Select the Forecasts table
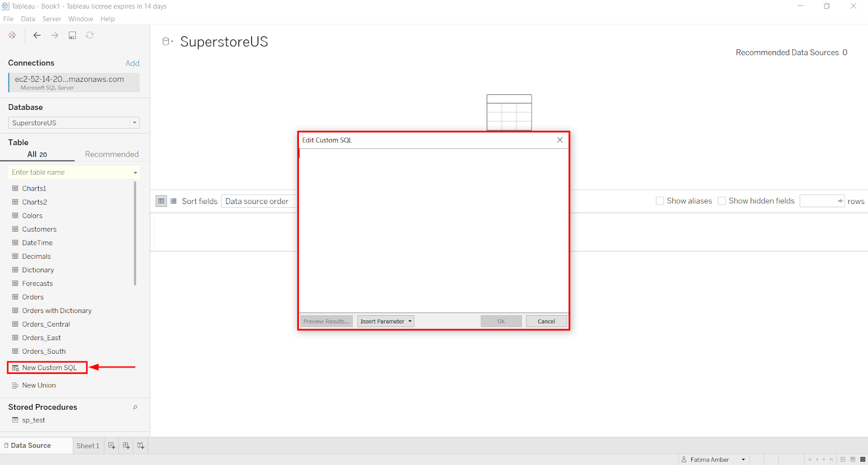 pyautogui.click(x=37, y=283)
